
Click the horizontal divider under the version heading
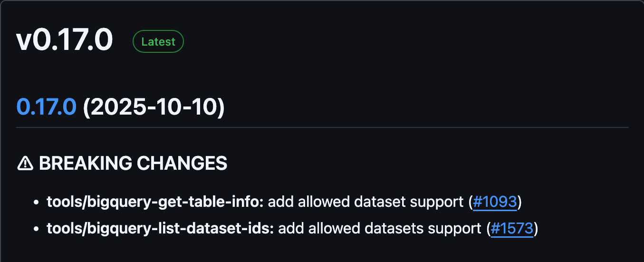[x=322, y=127]
